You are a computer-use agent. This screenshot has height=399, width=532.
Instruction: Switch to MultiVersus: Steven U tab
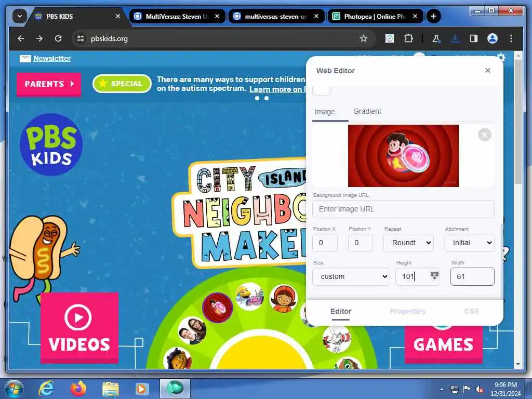pos(176,16)
